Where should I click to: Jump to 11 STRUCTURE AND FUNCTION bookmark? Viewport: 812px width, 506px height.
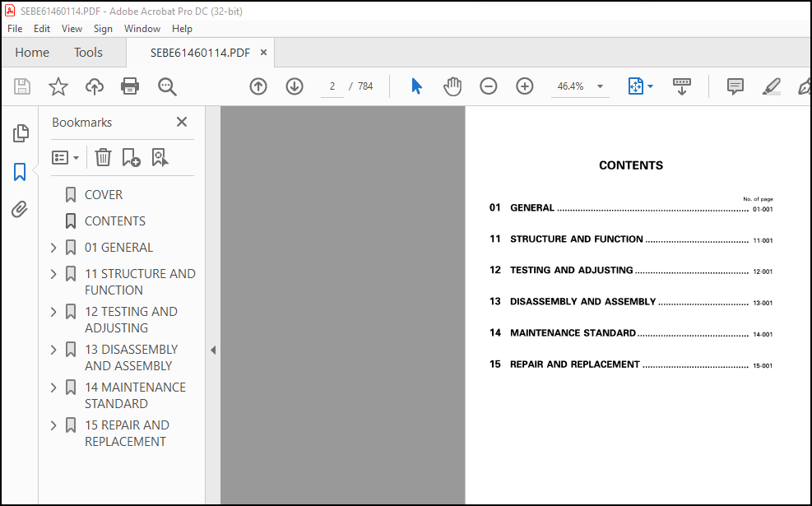(x=140, y=281)
